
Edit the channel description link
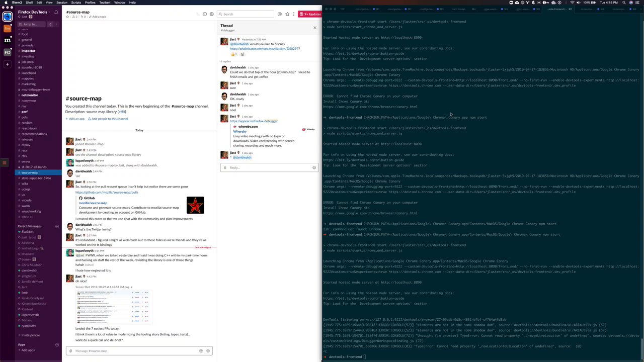click(121, 112)
